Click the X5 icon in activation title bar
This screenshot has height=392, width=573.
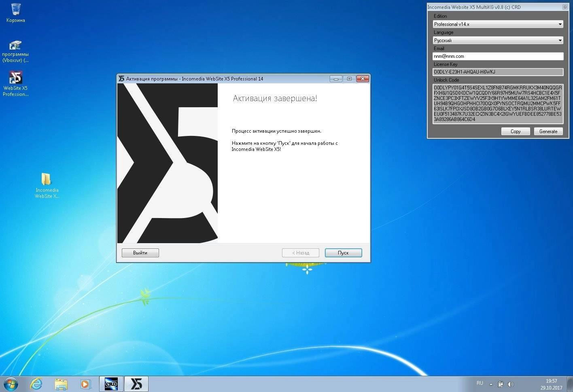click(x=121, y=78)
